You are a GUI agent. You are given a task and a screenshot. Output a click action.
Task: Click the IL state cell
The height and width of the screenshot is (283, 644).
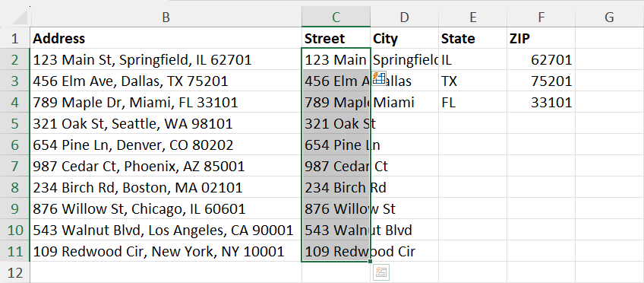pyautogui.click(x=472, y=59)
